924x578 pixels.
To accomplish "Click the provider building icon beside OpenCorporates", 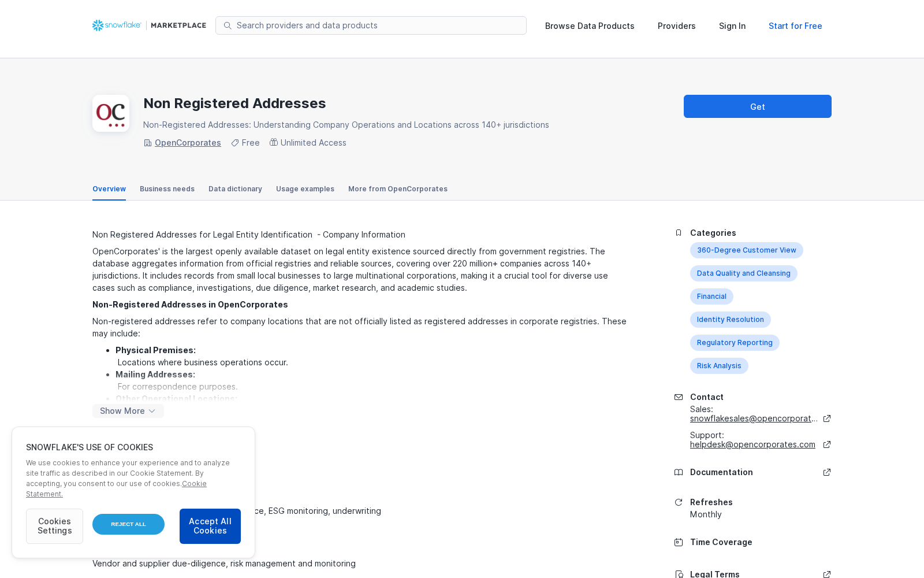I will point(147,143).
